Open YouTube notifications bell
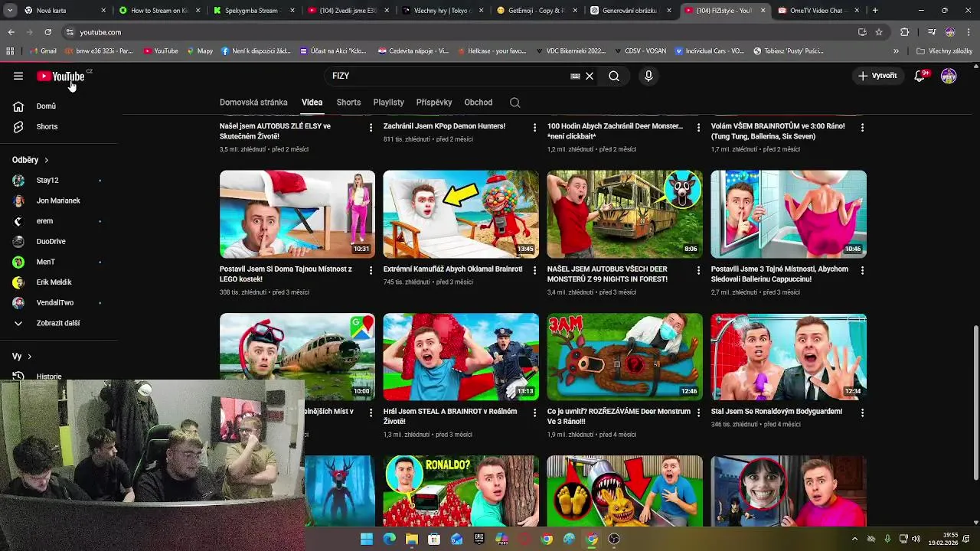This screenshot has width=980, height=551. click(920, 76)
